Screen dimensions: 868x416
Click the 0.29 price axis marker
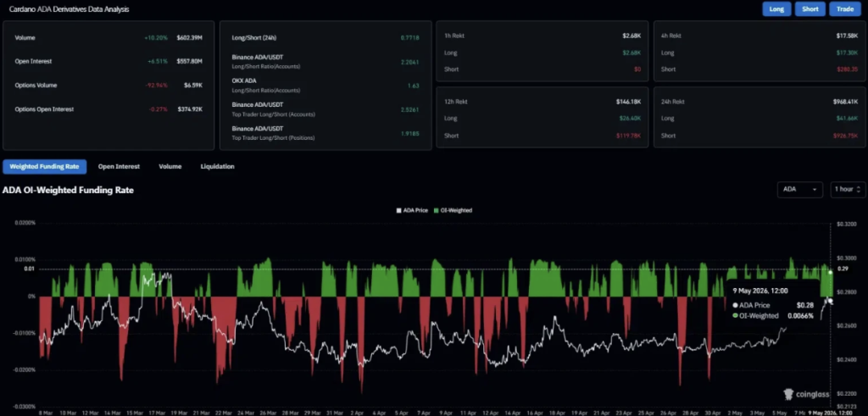pos(843,269)
